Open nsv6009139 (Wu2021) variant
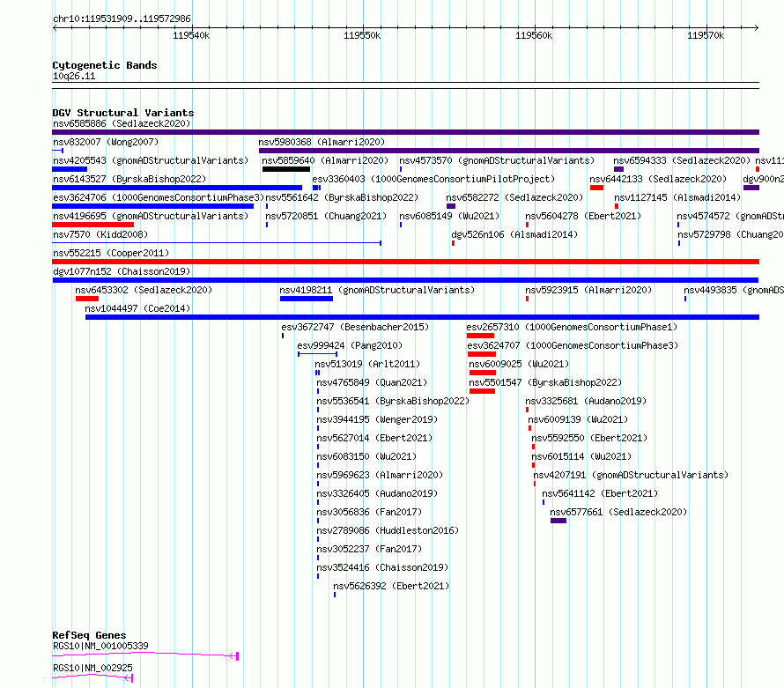This screenshot has width=784, height=688. point(578,419)
